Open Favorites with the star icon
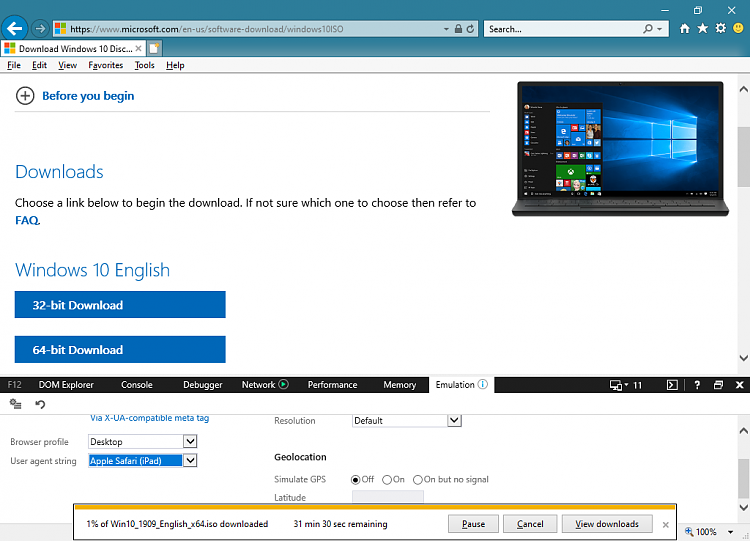 702,29
